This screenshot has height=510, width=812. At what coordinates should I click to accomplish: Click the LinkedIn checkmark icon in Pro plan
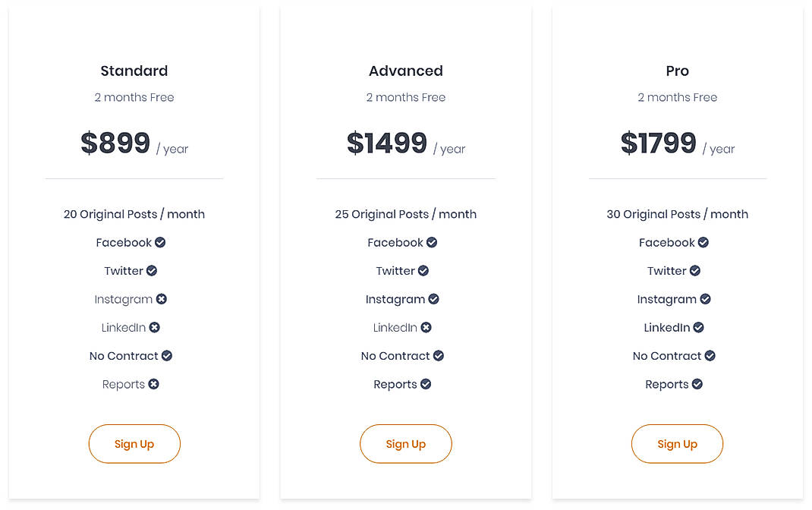coord(698,327)
